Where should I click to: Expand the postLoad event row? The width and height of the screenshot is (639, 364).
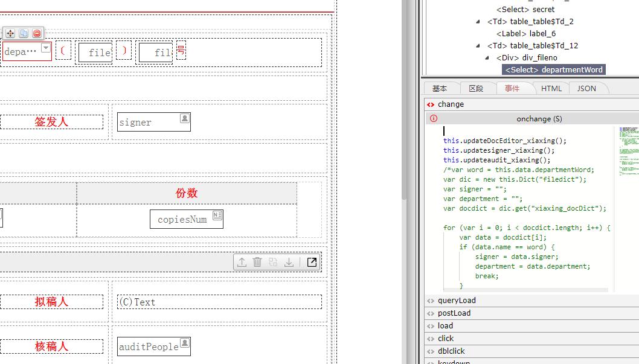(x=454, y=313)
